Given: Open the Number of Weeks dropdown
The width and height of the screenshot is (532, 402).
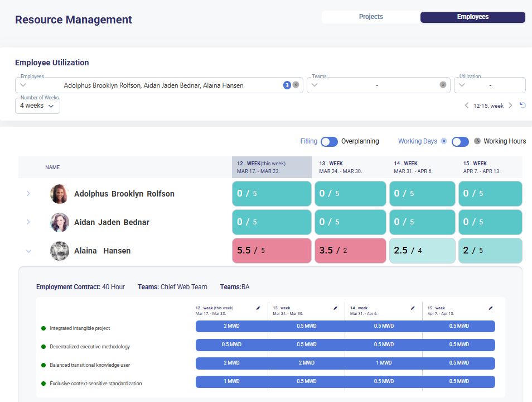Looking at the screenshot, I should [37, 106].
